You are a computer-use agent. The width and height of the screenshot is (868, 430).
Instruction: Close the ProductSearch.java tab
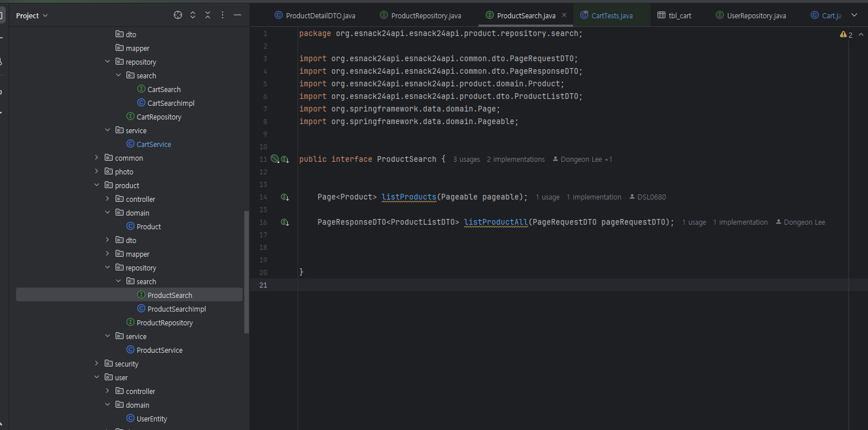564,15
